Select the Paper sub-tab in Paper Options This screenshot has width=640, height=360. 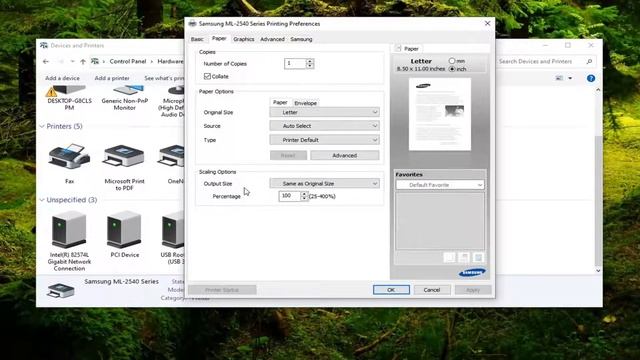(x=280, y=102)
